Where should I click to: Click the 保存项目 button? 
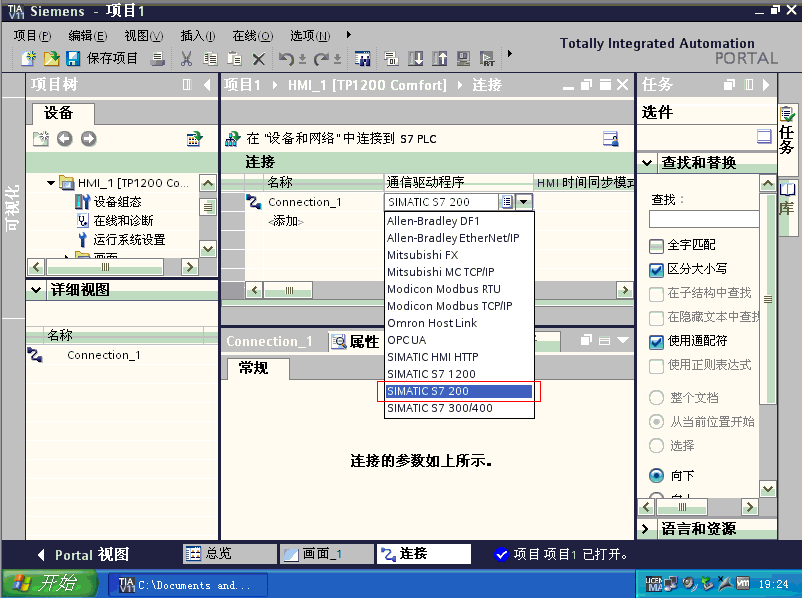[102, 59]
